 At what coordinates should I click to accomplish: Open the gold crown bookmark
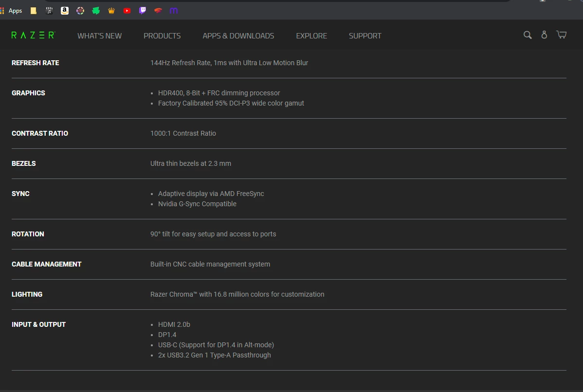coord(111,11)
